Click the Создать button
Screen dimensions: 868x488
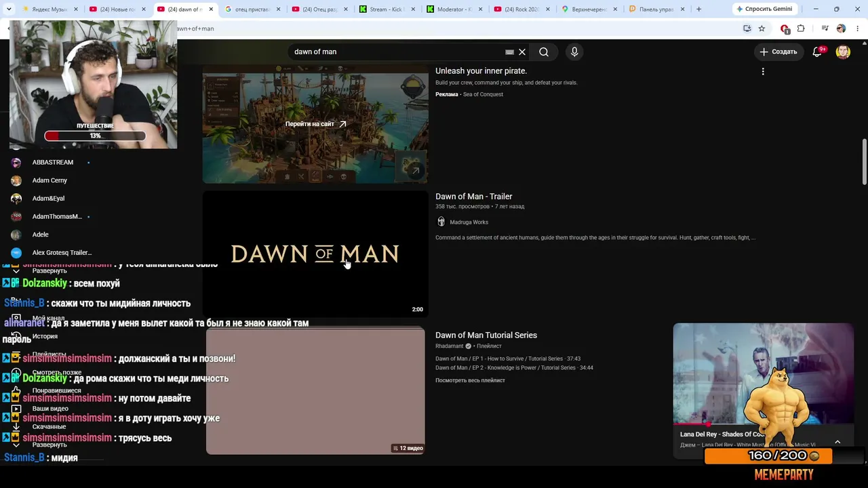[778, 52]
